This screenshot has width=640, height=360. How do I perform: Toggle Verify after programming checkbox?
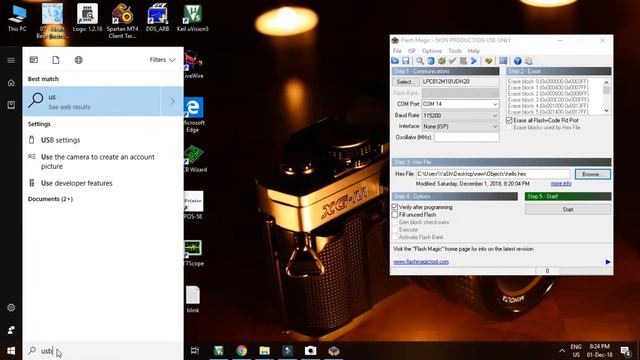395,207
